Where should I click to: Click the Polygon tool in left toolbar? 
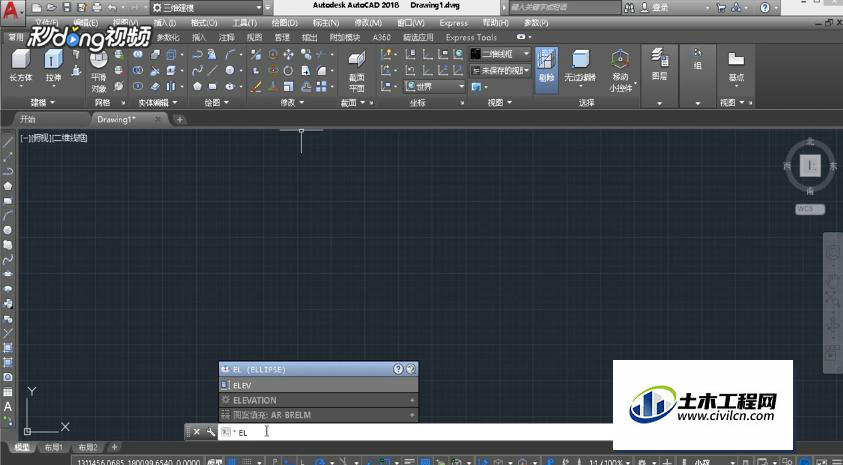(8, 186)
